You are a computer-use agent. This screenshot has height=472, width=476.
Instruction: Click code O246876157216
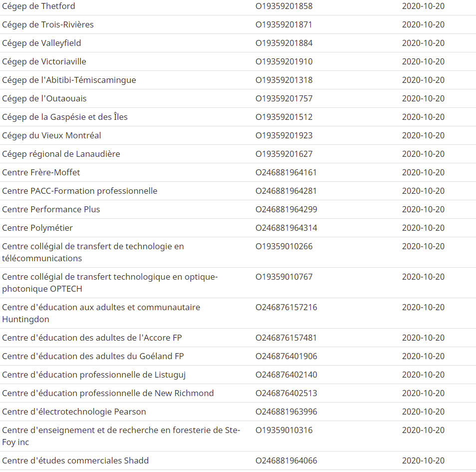coord(286,307)
